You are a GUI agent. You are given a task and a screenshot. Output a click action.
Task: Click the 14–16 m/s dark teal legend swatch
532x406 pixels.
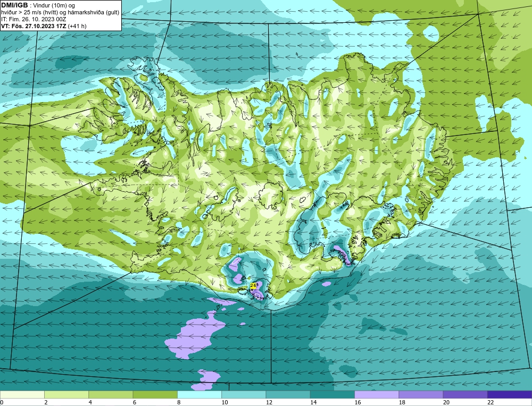click(332, 394)
